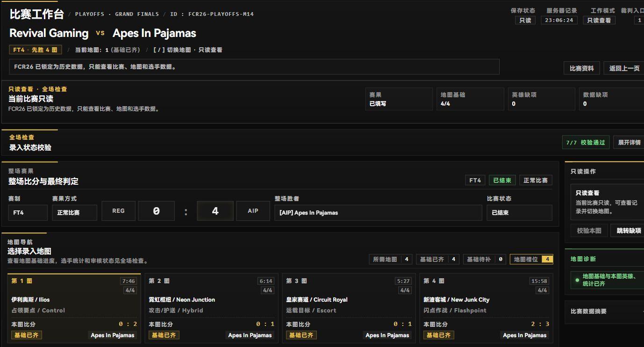Click the green 已结束 badge in result header

click(502, 180)
